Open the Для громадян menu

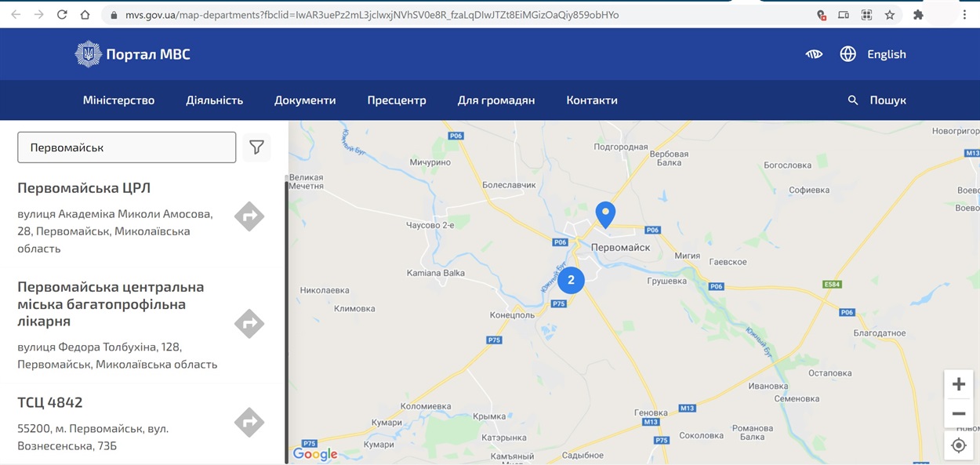point(496,100)
